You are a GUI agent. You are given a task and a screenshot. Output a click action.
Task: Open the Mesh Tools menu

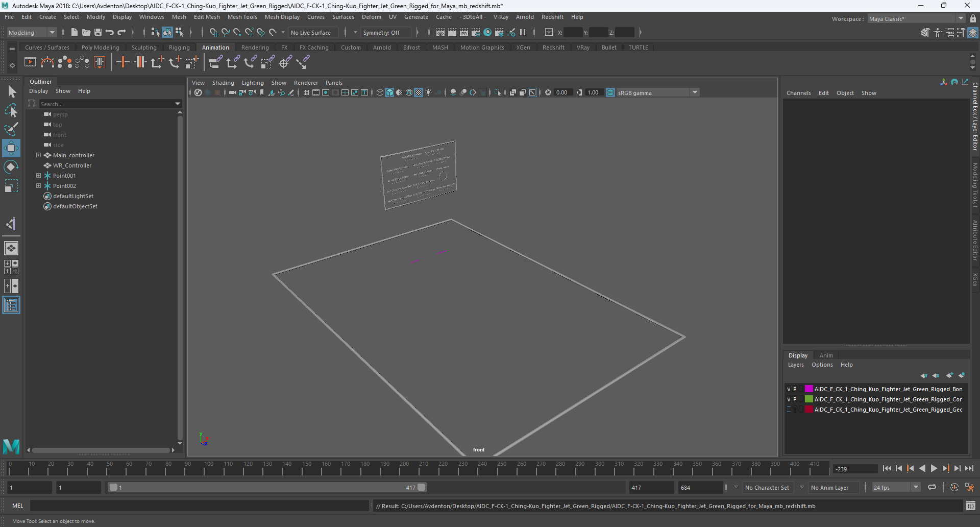click(x=242, y=17)
